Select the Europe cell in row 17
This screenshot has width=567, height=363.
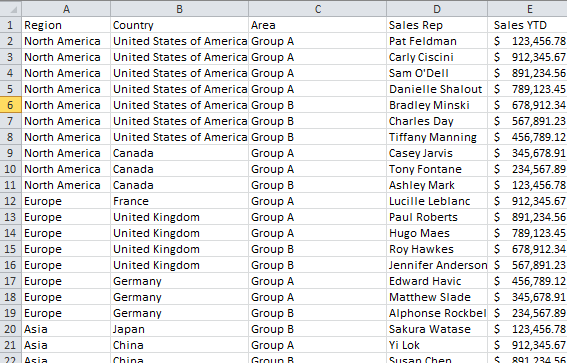(x=66, y=281)
